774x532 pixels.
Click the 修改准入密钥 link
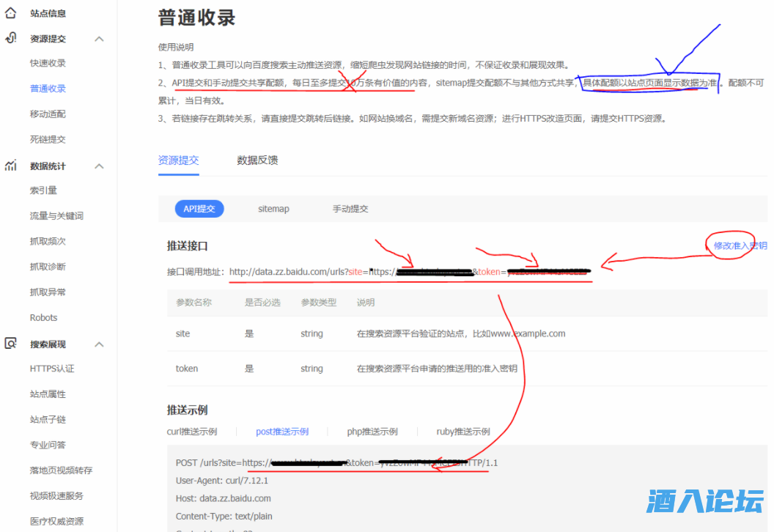pos(740,245)
